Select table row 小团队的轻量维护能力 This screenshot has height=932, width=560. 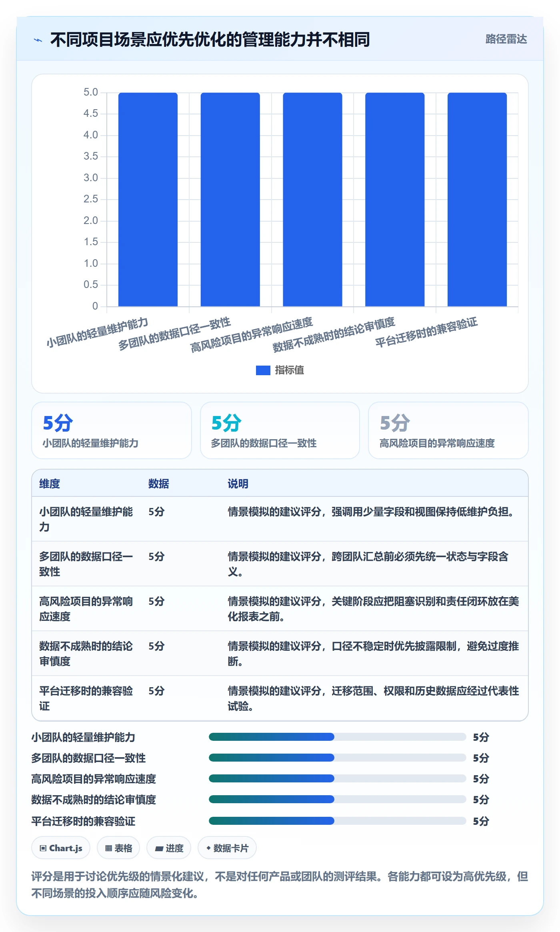point(280,519)
